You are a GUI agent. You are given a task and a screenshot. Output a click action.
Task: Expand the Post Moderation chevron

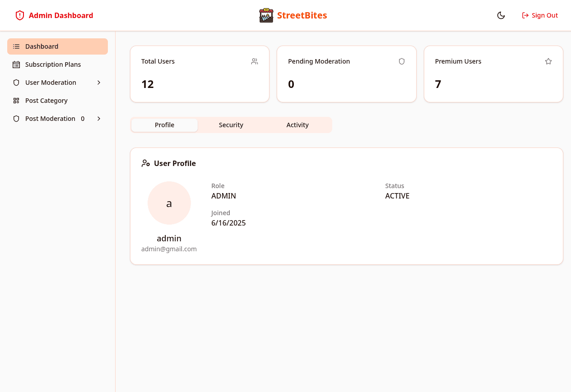[x=99, y=119]
